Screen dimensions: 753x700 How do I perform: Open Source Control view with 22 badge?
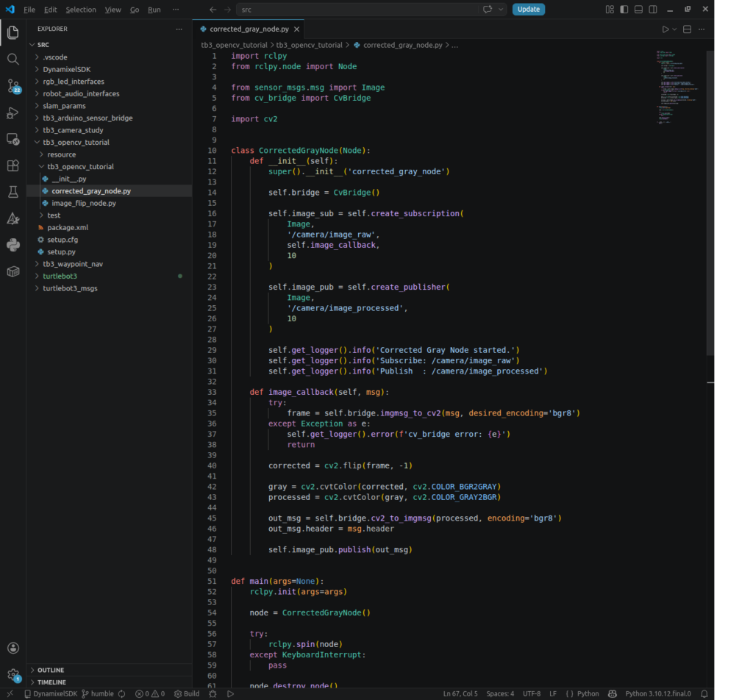(13, 87)
